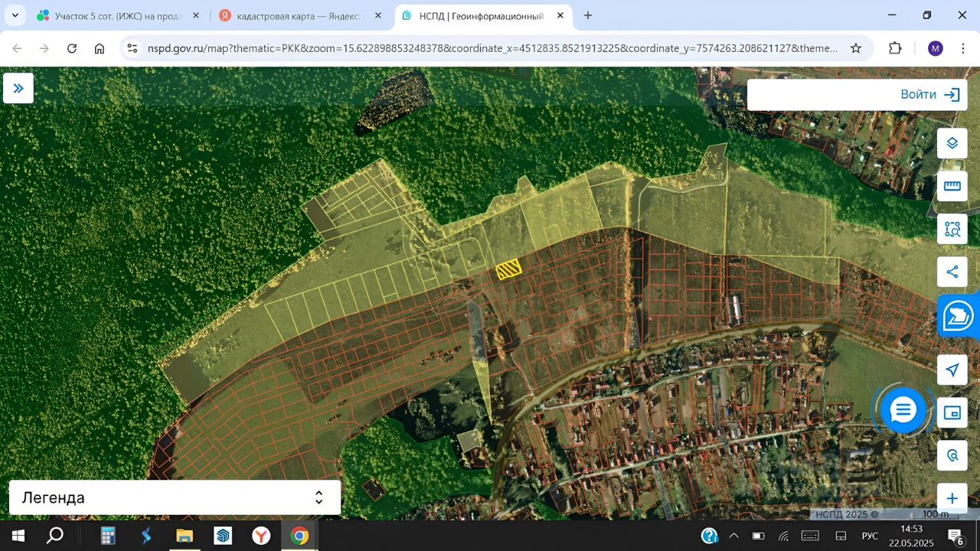Launch Calculator from the taskbar

click(108, 536)
